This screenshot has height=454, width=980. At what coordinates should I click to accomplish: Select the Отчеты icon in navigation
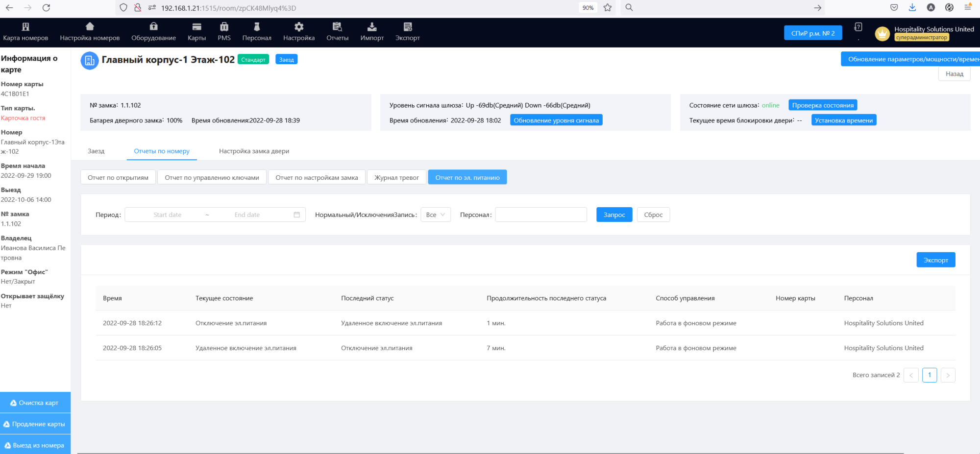coord(337,31)
